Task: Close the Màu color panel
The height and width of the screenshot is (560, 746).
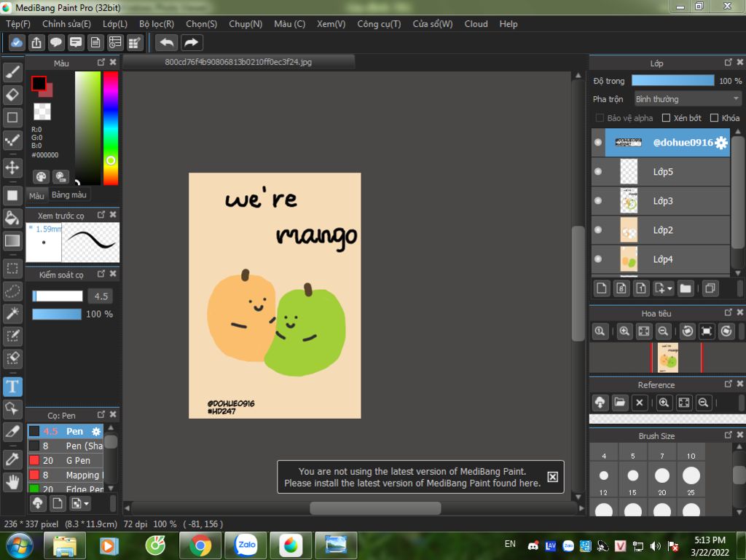Action: pyautogui.click(x=113, y=63)
